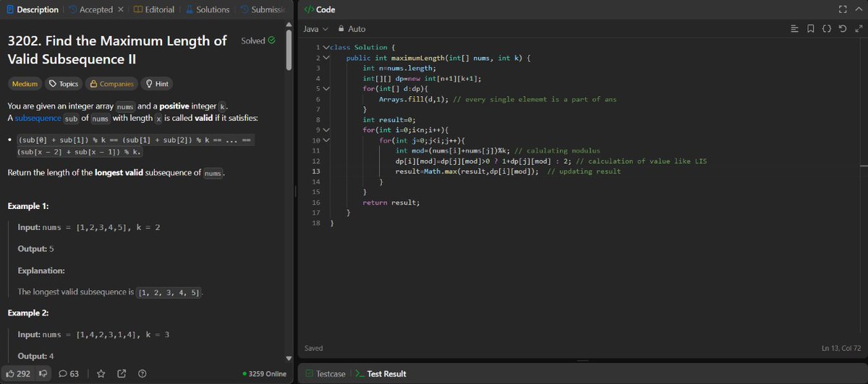Click the bookmark icon in the editor toolbar
868x384 pixels.
(x=811, y=29)
